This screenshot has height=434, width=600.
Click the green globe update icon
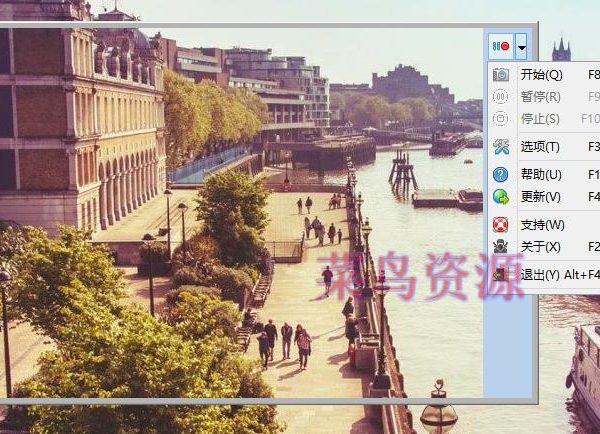click(501, 197)
